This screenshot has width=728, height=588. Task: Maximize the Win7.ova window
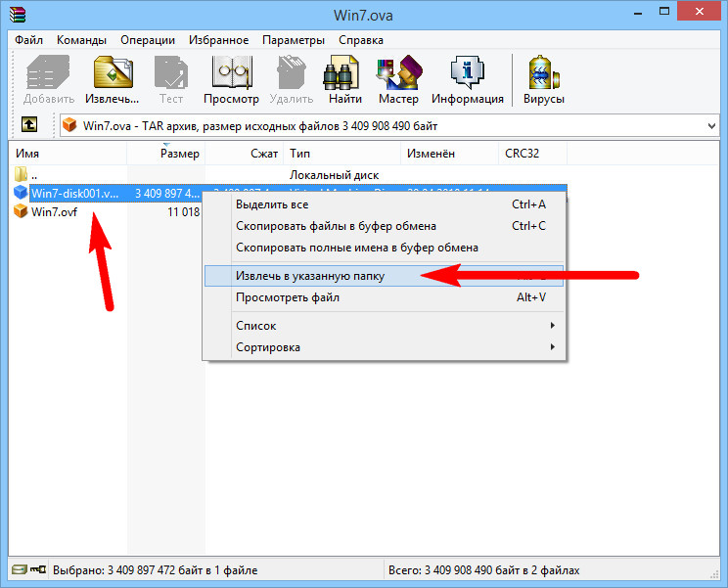pos(664,12)
